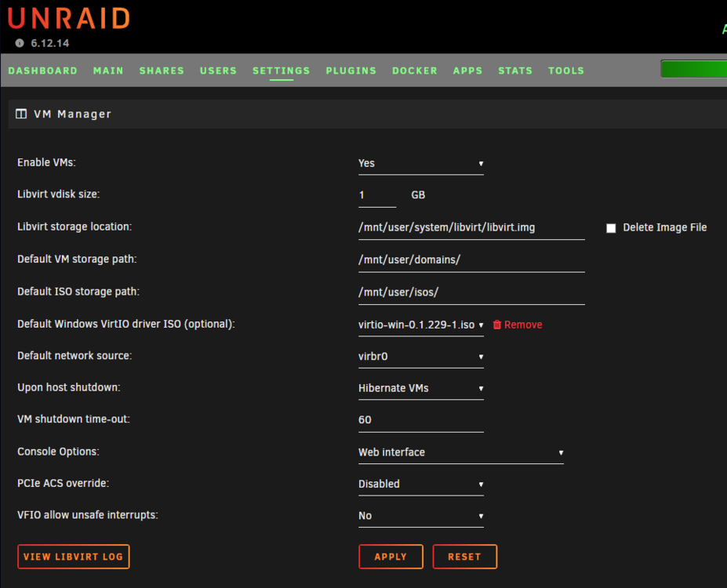Click the Remove link for VirtIO ISO
The height and width of the screenshot is (588, 727).
[x=523, y=325]
